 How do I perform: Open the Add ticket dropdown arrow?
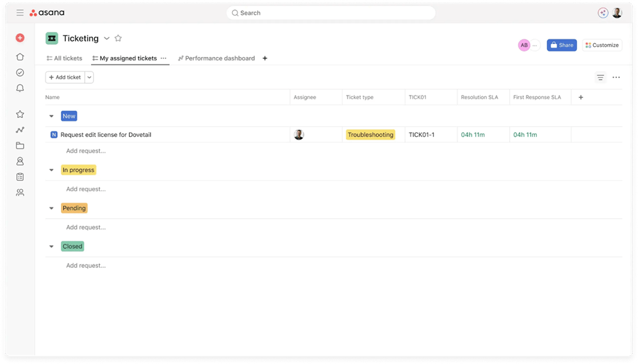coord(89,77)
